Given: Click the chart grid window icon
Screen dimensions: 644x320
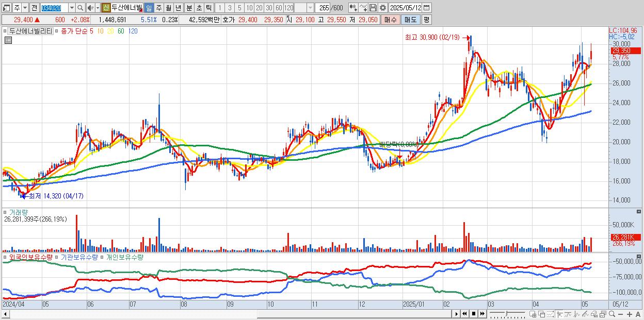Looking at the screenshot, I should click(533, 314).
